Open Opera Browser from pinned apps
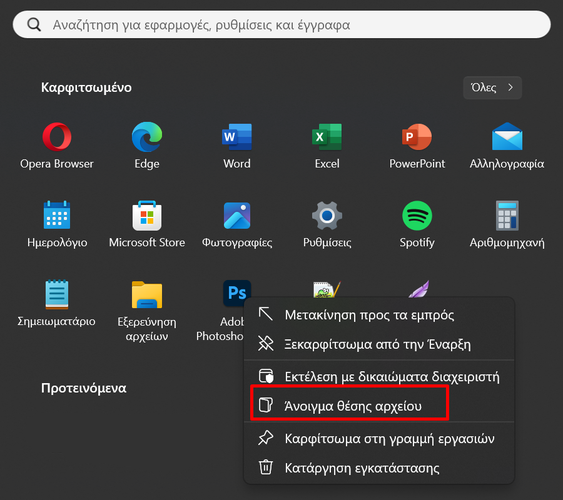Screen dimensions: 563x500 coord(57,145)
